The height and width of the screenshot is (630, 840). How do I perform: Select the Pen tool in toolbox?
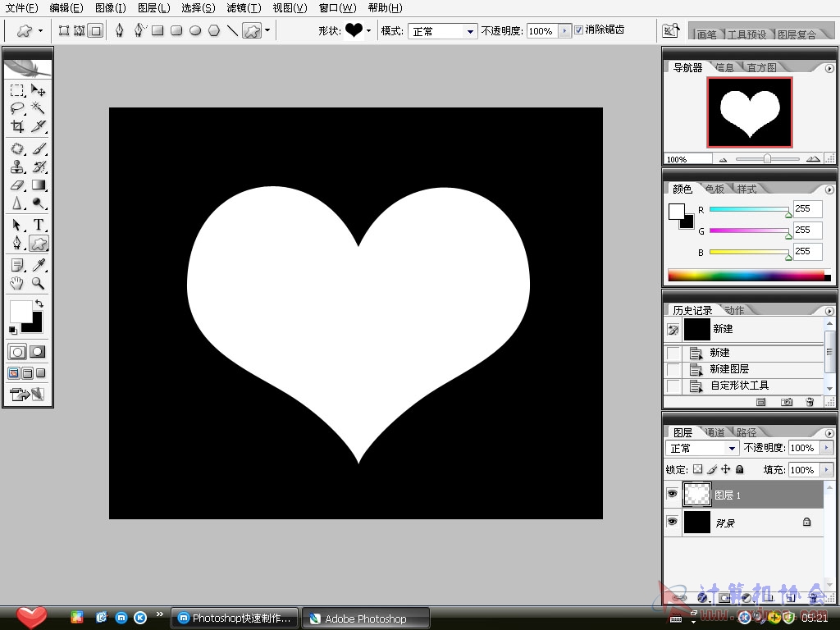click(x=17, y=243)
